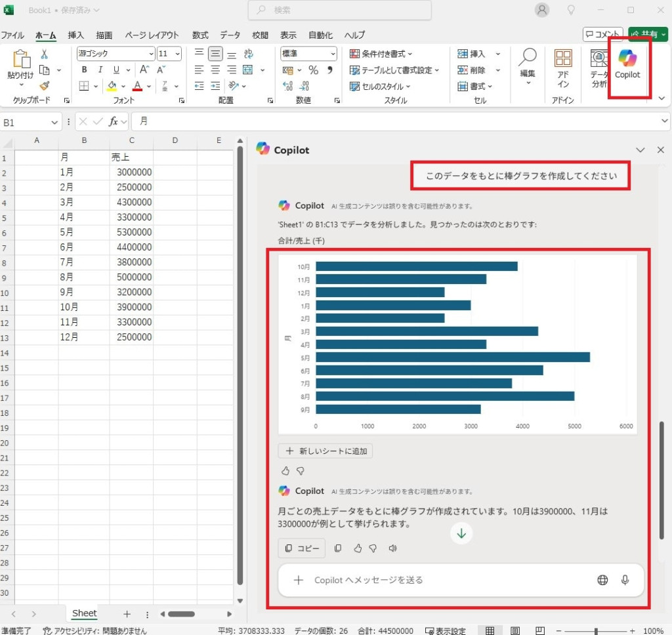Click the globe icon in Copilot message box
The image size is (672, 635).
[602, 580]
